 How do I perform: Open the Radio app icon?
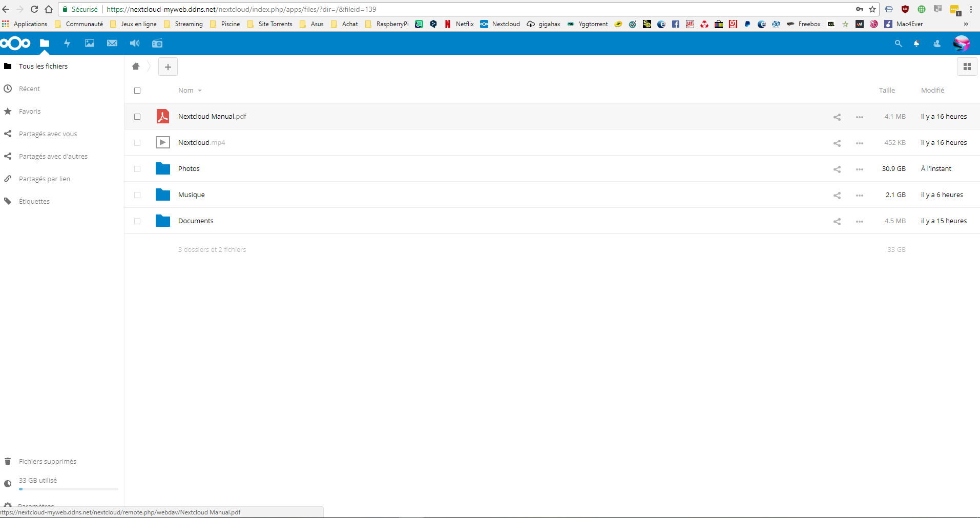pos(157,44)
